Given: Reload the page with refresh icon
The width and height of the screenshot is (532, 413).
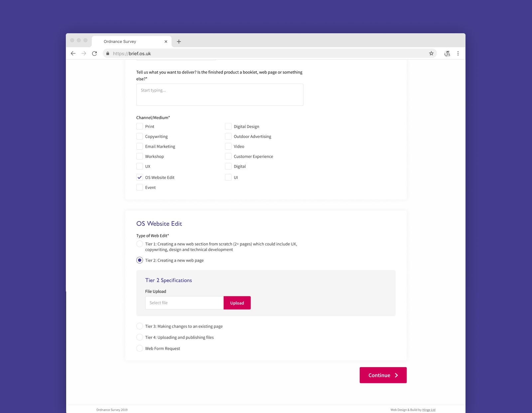Looking at the screenshot, I should (94, 54).
